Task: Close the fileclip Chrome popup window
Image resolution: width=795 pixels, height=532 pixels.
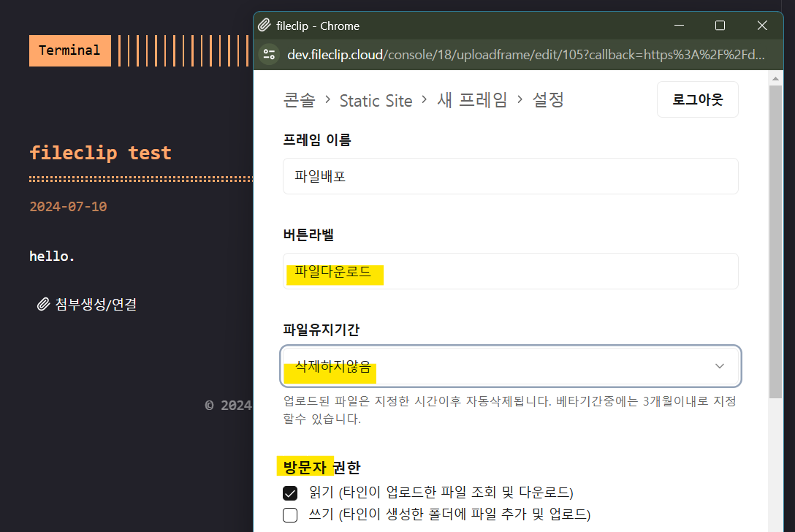Action: click(x=762, y=26)
